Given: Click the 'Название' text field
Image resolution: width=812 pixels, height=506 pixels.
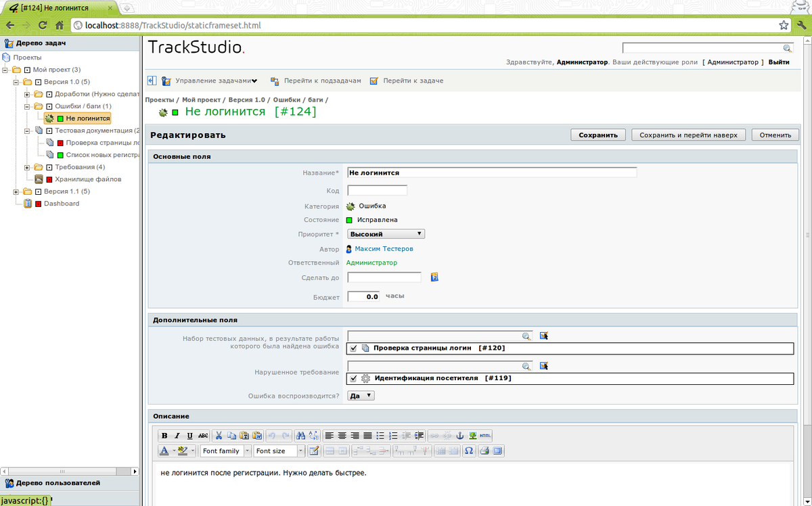Looking at the screenshot, I should (492, 172).
